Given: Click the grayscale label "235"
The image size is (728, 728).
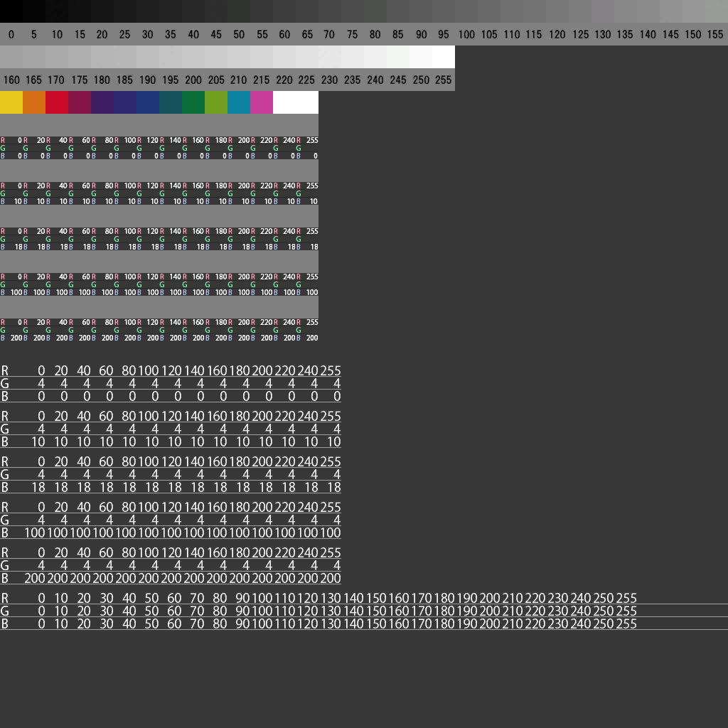Looking at the screenshot, I should pos(353,80).
